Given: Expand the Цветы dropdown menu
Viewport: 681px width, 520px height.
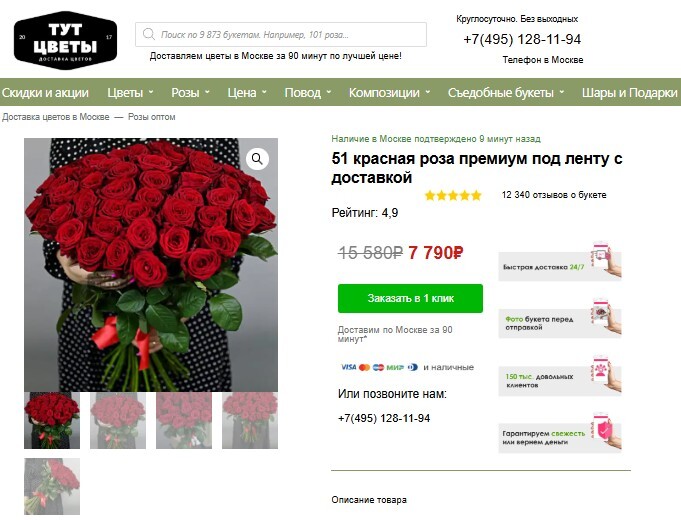Looking at the screenshot, I should (130, 93).
